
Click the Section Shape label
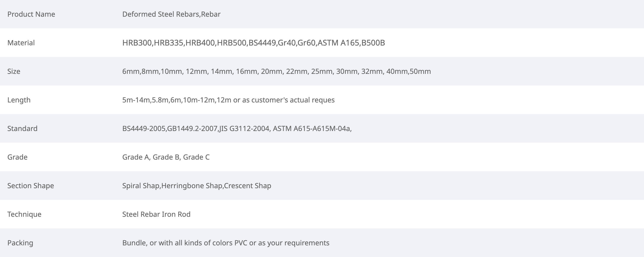pyautogui.click(x=31, y=186)
